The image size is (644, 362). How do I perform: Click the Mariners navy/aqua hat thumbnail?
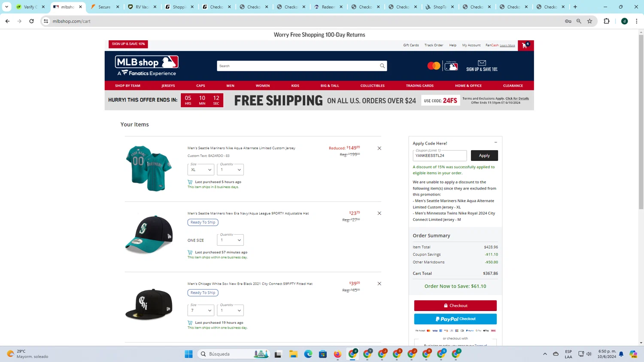click(149, 234)
